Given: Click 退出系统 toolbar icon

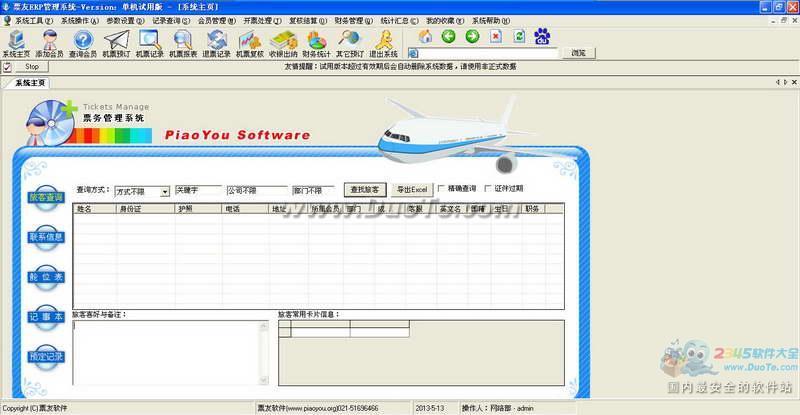Looking at the screenshot, I should pos(383,43).
